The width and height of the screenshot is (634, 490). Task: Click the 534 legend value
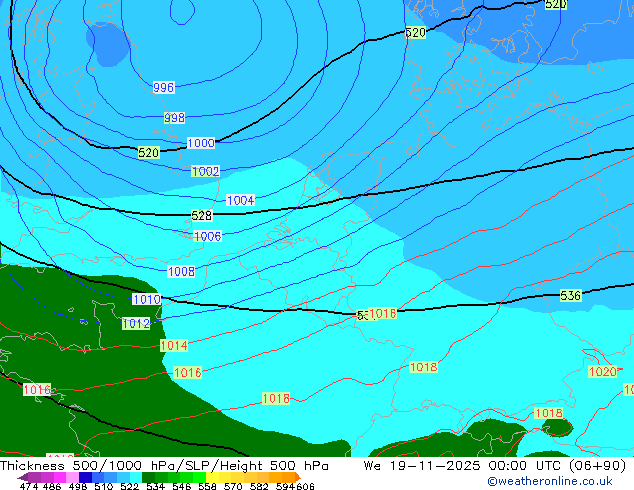click(x=155, y=486)
